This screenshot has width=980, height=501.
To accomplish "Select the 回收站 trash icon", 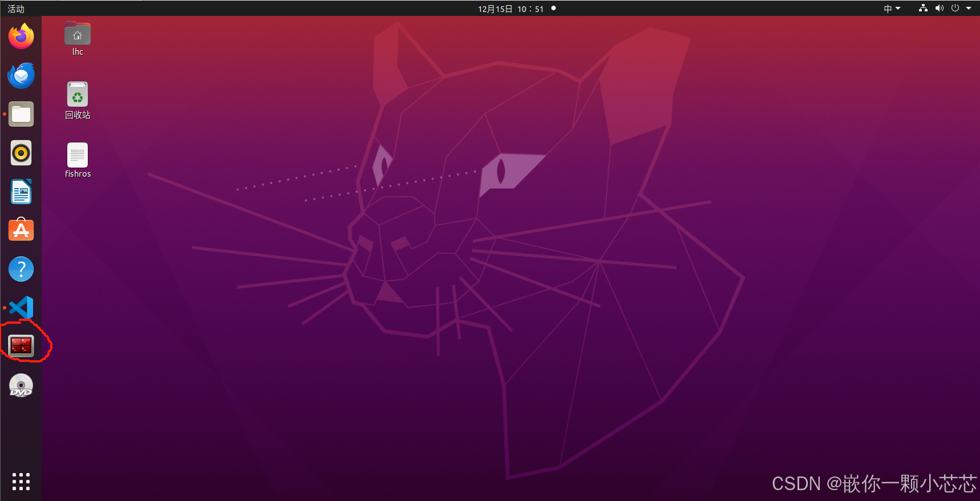I will (78, 100).
